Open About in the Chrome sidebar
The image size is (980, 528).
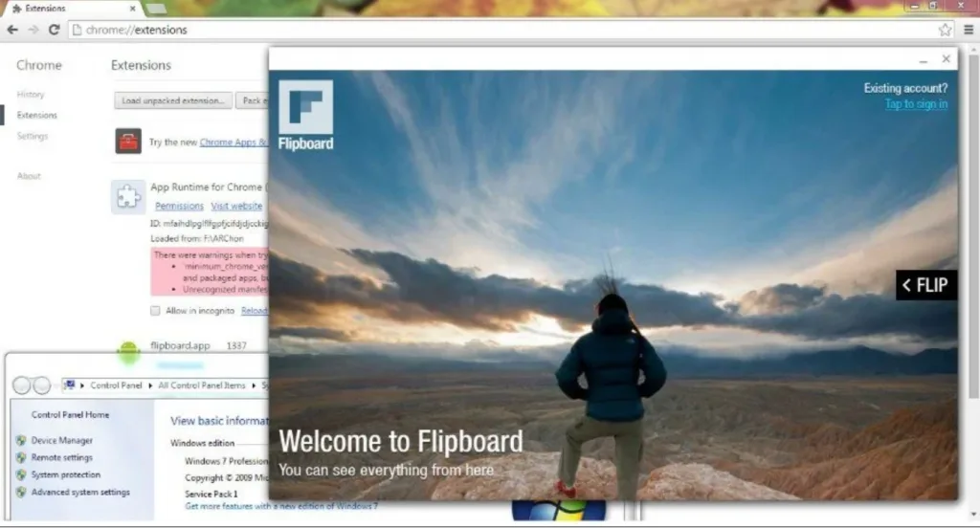click(x=29, y=176)
